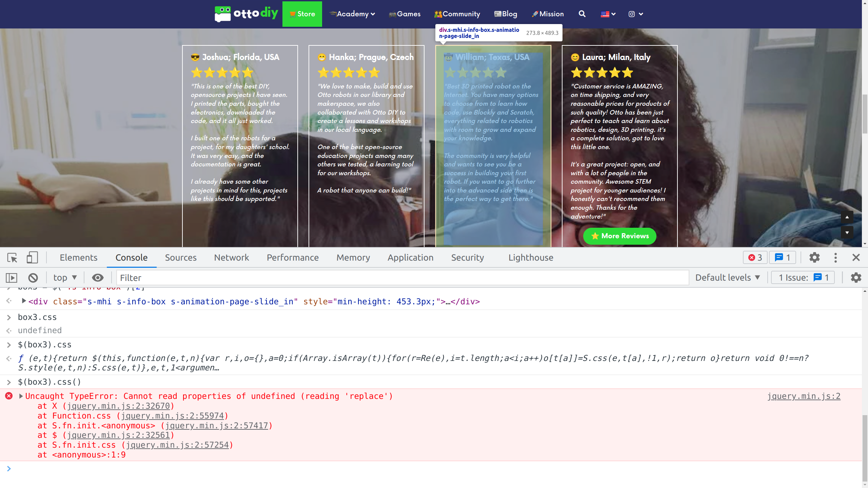This screenshot has height=488, width=868.
Task: Click the More Reviews button
Action: tap(619, 236)
